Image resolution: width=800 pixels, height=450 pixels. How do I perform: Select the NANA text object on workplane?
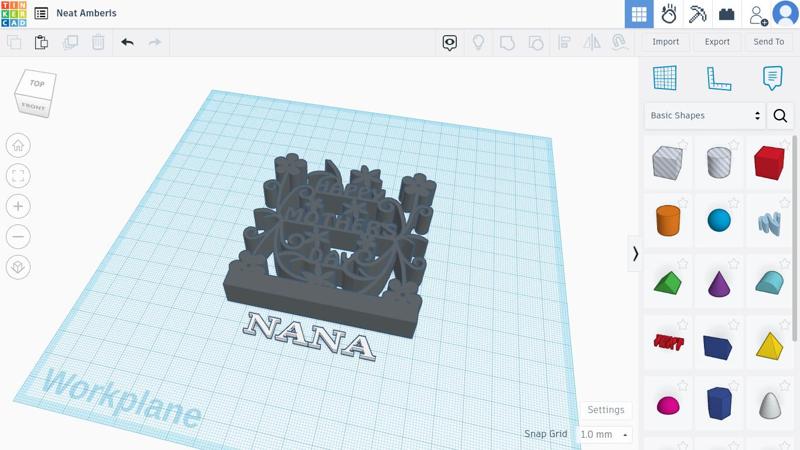click(x=310, y=336)
